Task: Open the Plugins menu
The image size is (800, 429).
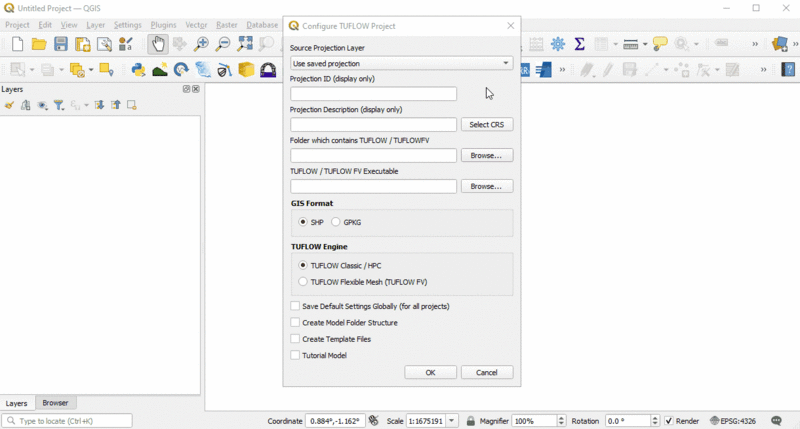Action: click(163, 25)
